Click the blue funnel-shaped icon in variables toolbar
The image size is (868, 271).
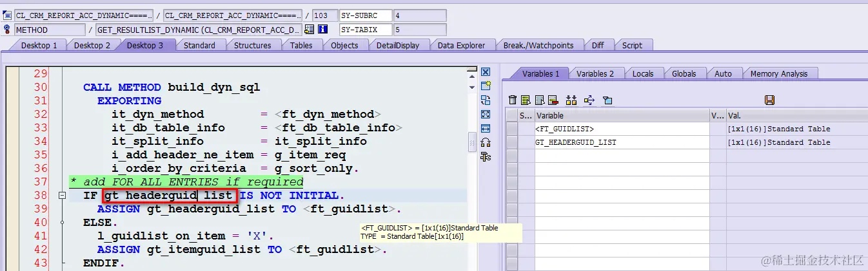point(607,100)
